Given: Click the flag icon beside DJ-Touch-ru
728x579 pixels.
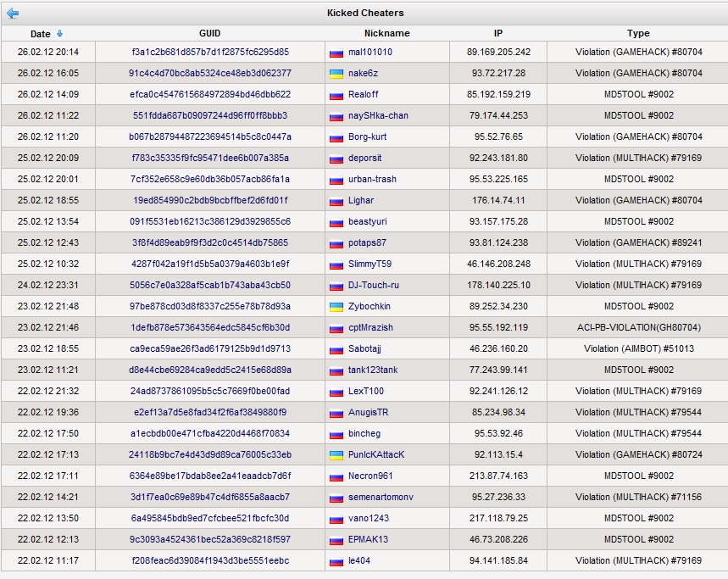Looking at the screenshot, I should (336, 286).
